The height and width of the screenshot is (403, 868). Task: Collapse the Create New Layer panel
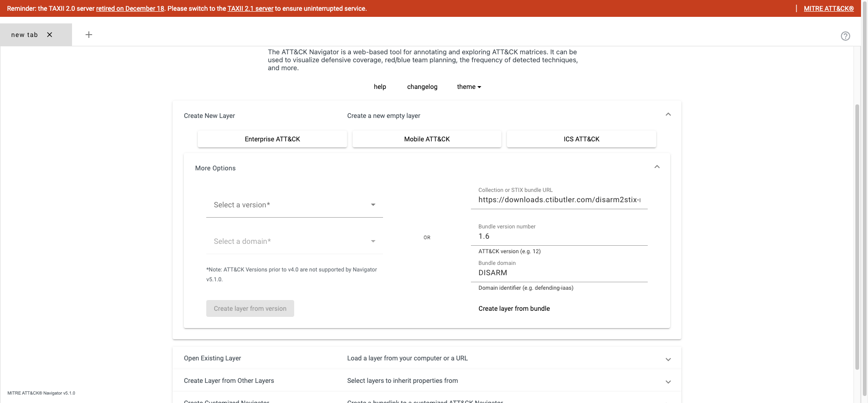[x=668, y=115]
